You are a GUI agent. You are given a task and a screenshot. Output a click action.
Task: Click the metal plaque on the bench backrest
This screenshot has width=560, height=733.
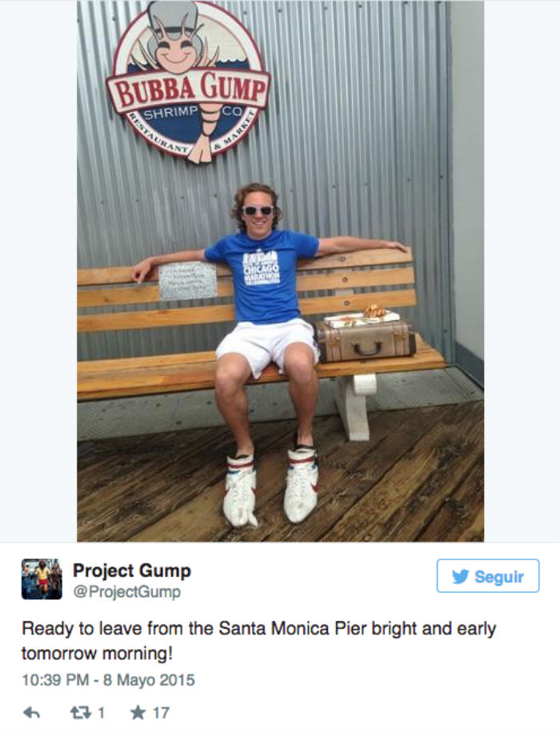(x=187, y=280)
